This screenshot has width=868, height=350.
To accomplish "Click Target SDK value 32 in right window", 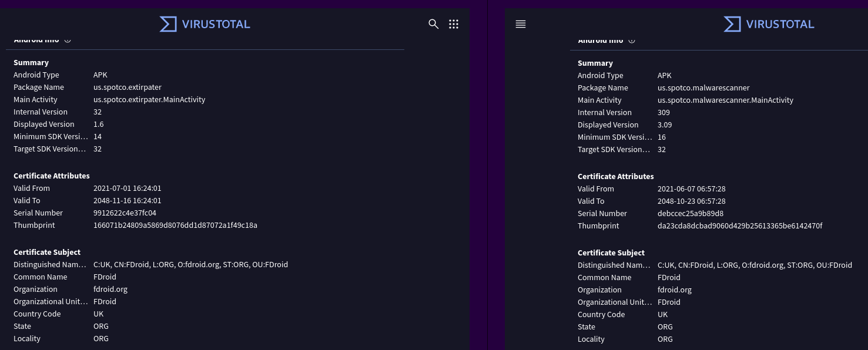I will pyautogui.click(x=662, y=150).
